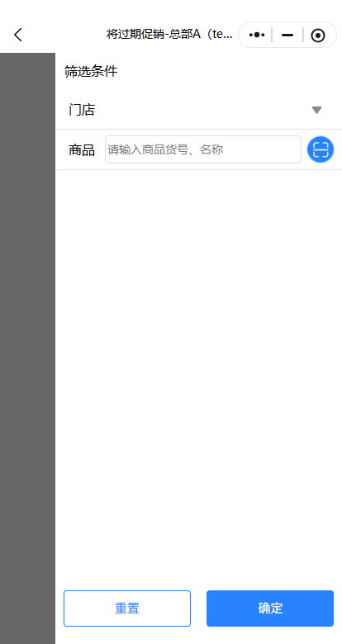Tap the blue barcode scan icon
This screenshot has height=644, width=342.
[321, 149]
